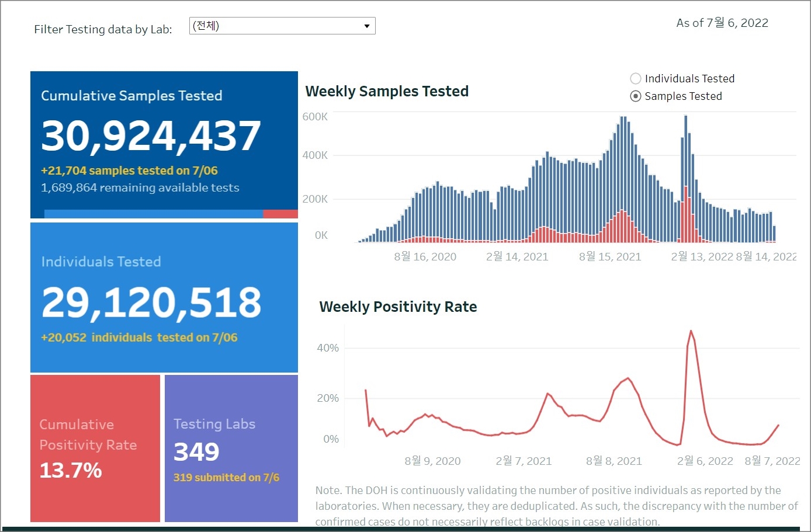Click '319 submitted on 7/6' text
The width and height of the screenshot is (811, 532).
point(226,478)
